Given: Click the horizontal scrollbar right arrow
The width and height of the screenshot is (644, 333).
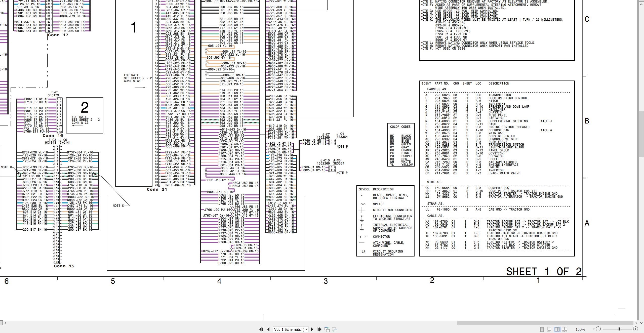Looking at the screenshot, I should (x=636, y=323).
